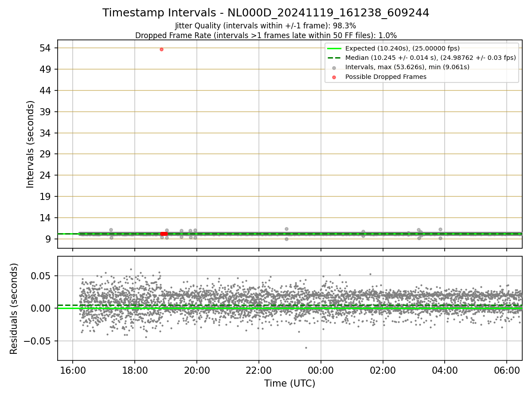
Task: Click the '20:00' x-axis tick label
Action: point(197,370)
